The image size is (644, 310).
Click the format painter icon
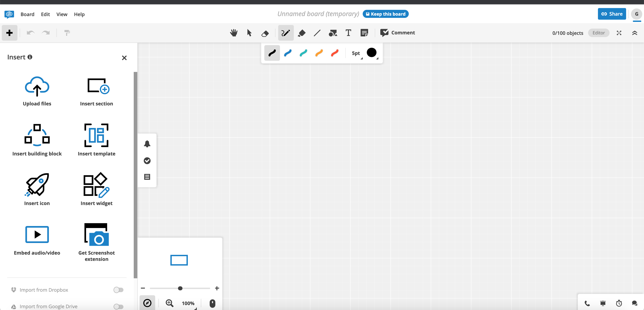(67, 33)
